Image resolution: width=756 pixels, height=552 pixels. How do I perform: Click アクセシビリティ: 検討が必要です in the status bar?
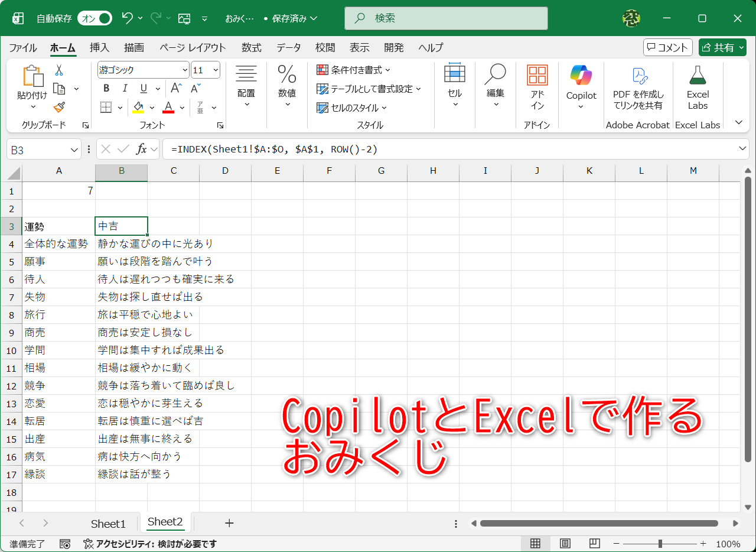150,544
